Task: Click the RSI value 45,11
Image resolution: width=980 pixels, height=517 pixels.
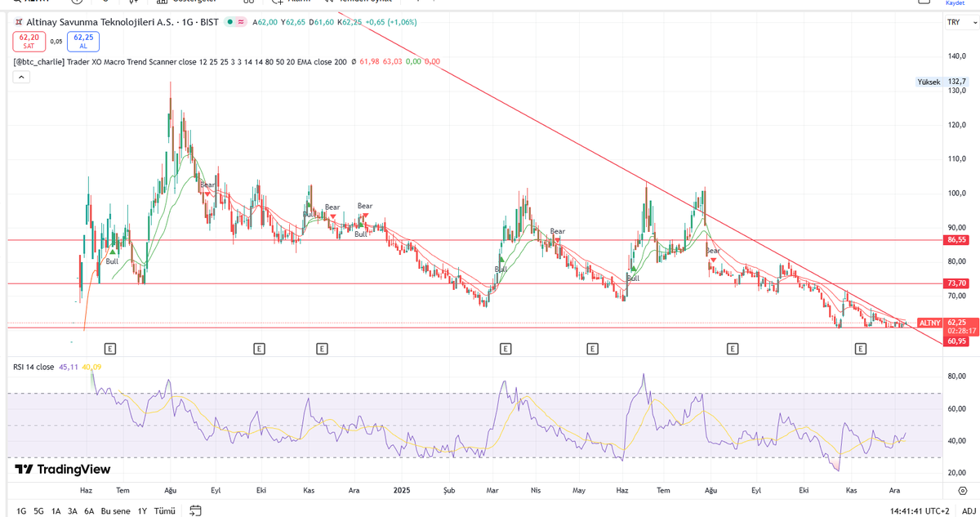Action: tap(69, 367)
